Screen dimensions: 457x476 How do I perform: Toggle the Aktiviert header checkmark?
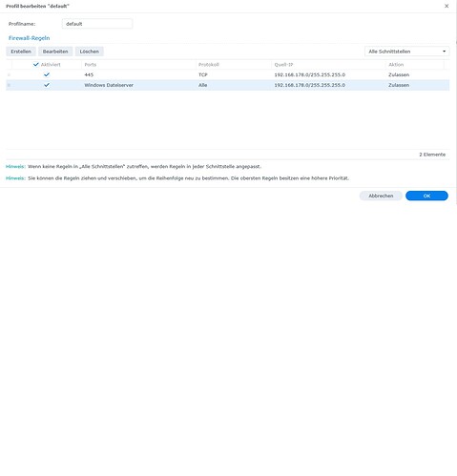[x=36, y=65]
